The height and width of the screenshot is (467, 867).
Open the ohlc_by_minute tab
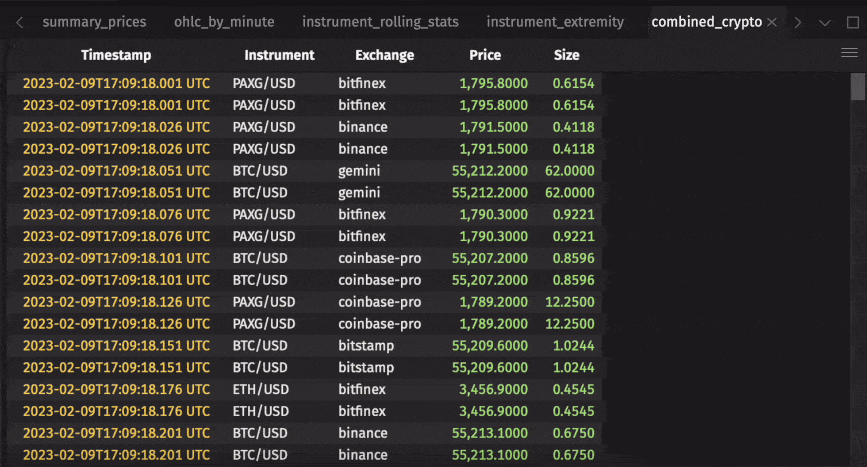pos(224,22)
